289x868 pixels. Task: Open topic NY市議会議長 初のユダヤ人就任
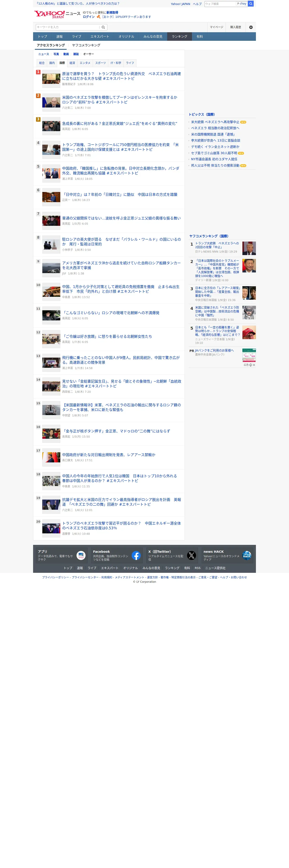(x=214, y=159)
